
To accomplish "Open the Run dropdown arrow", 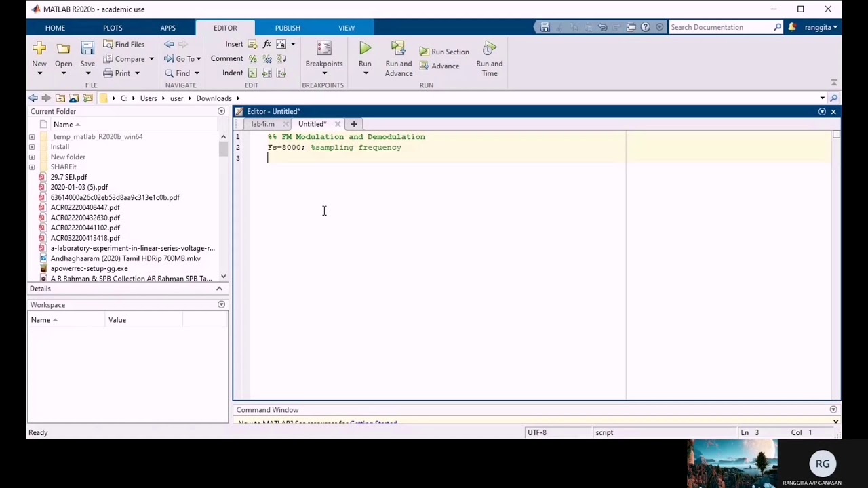I will 365,73.
